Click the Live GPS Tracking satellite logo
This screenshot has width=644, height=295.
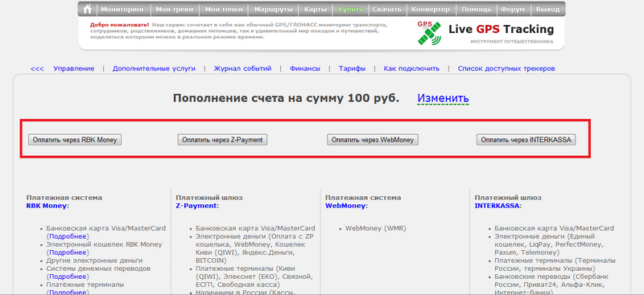430,33
